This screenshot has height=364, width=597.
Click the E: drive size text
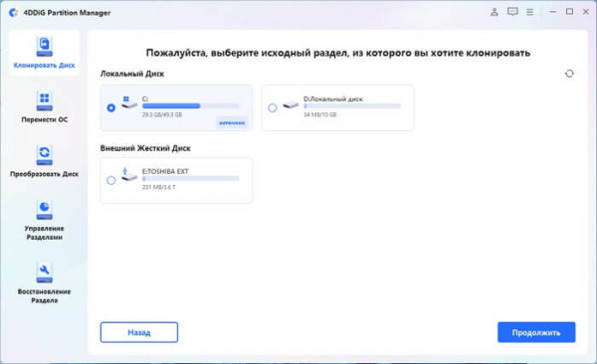click(159, 187)
